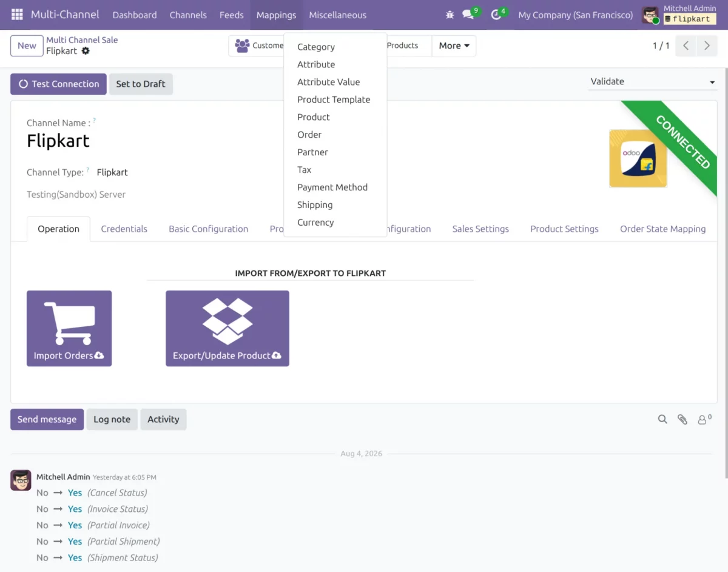Click Test Connection button
728x572 pixels.
click(x=58, y=84)
